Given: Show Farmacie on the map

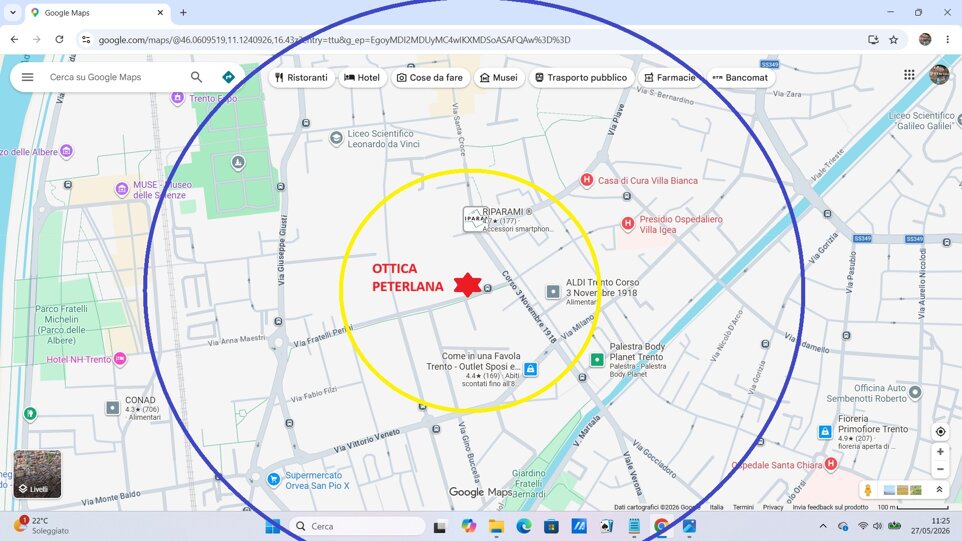Looking at the screenshot, I should click(x=669, y=78).
